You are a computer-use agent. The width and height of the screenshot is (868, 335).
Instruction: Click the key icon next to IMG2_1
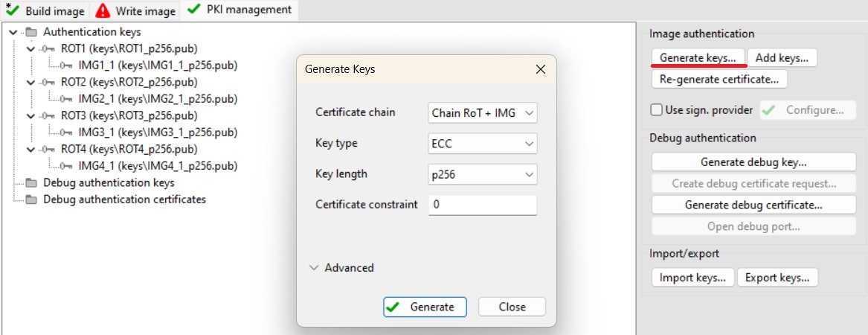coord(67,99)
